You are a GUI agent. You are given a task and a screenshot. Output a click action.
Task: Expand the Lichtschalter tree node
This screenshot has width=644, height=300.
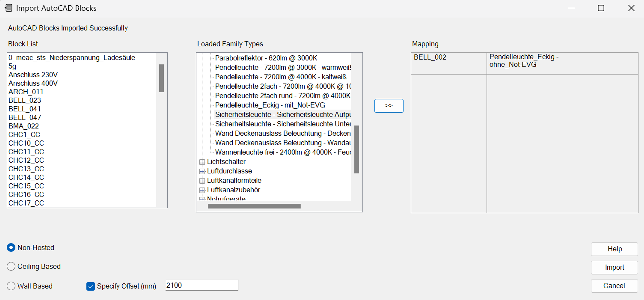(x=202, y=162)
